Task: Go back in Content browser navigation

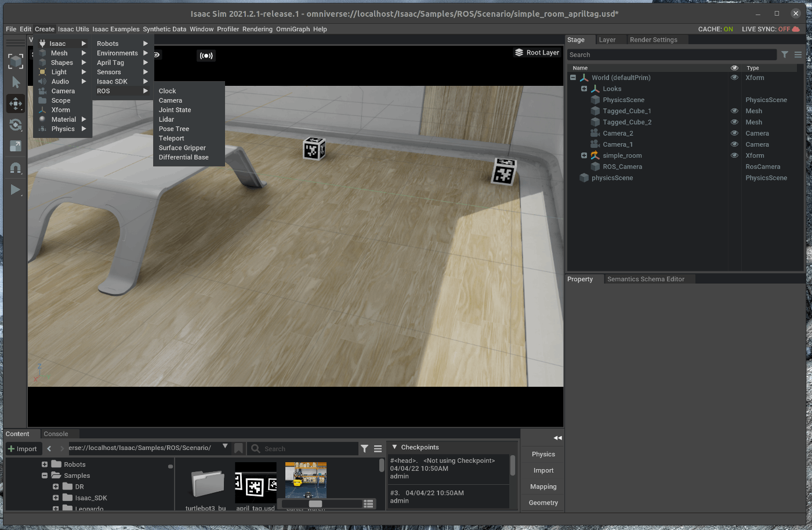Action: tap(49, 448)
